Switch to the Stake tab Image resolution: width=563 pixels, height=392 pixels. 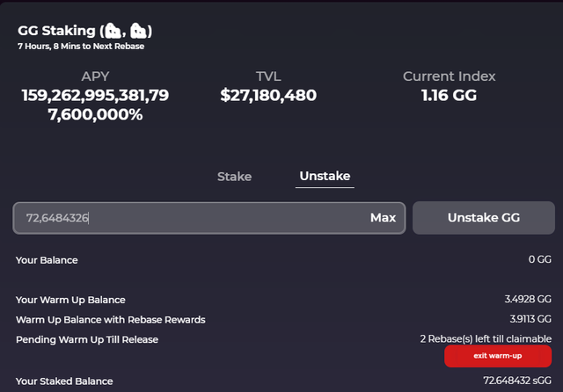coord(235,177)
